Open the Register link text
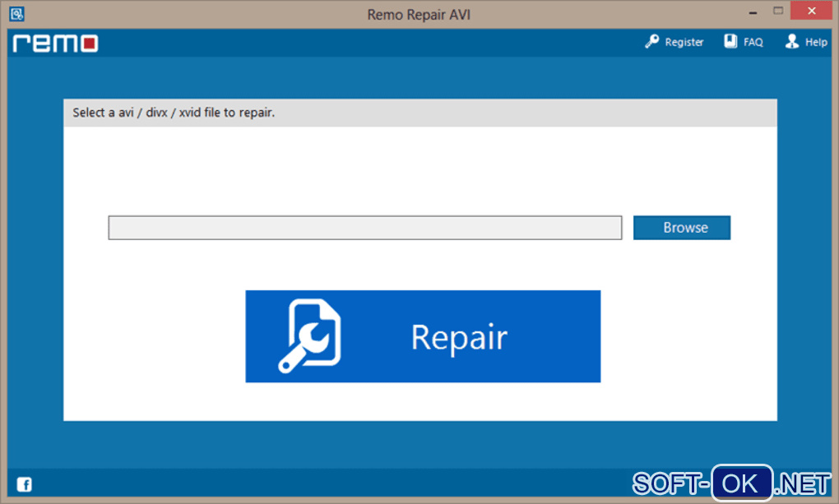The height and width of the screenshot is (504, 839). point(684,42)
